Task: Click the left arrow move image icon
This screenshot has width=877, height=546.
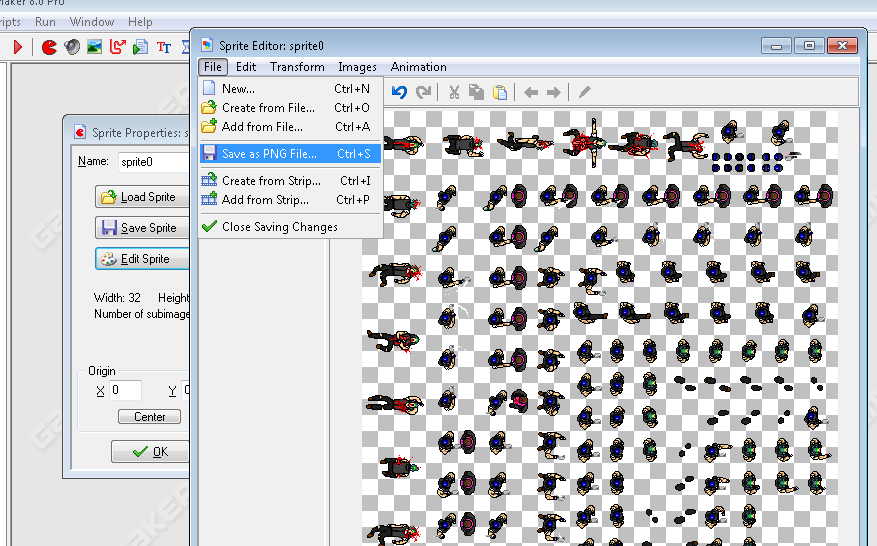Action: coord(531,92)
